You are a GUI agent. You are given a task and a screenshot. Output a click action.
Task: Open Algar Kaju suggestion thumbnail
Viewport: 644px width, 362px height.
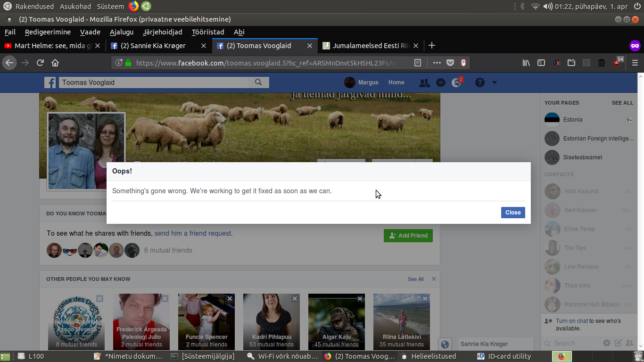pos(337,322)
